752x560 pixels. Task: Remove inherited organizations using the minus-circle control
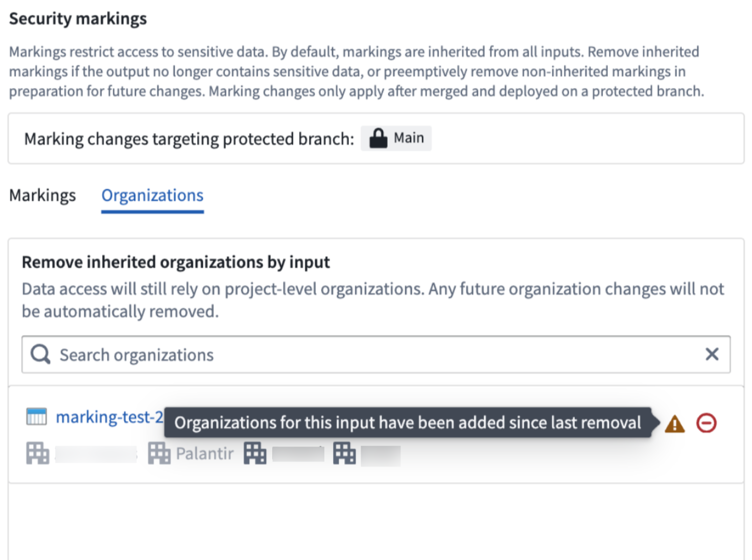(x=707, y=424)
